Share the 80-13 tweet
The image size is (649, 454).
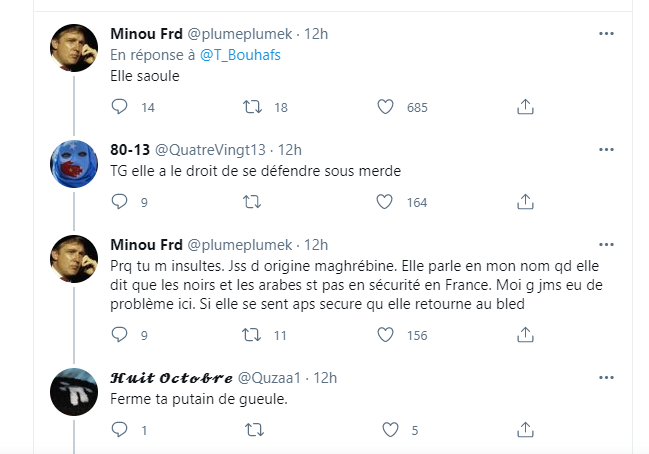click(x=523, y=202)
